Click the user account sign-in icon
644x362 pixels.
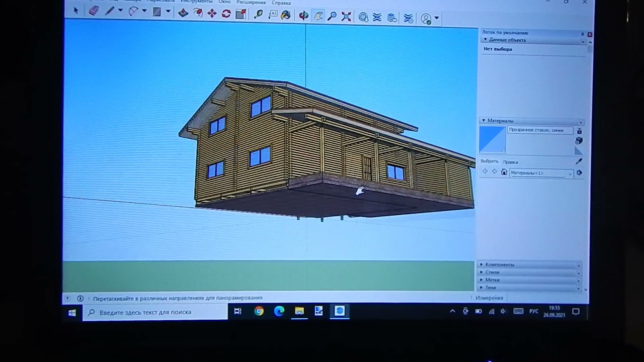pos(426,19)
